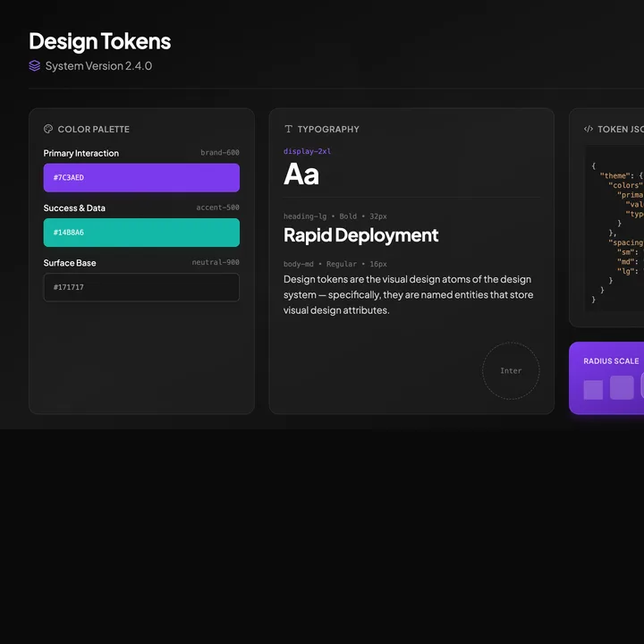Click the Surface Base label
Image resolution: width=644 pixels, height=644 pixels.
point(70,263)
